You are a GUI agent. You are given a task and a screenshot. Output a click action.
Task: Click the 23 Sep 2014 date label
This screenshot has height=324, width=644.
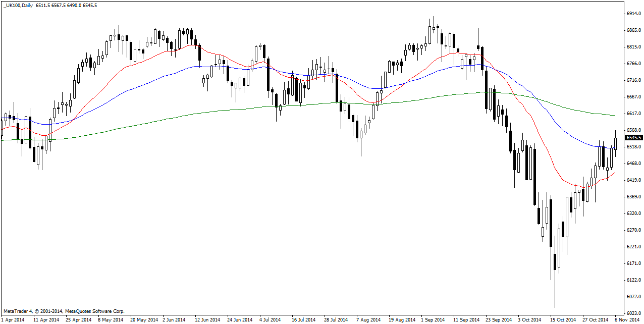[x=498, y=320]
